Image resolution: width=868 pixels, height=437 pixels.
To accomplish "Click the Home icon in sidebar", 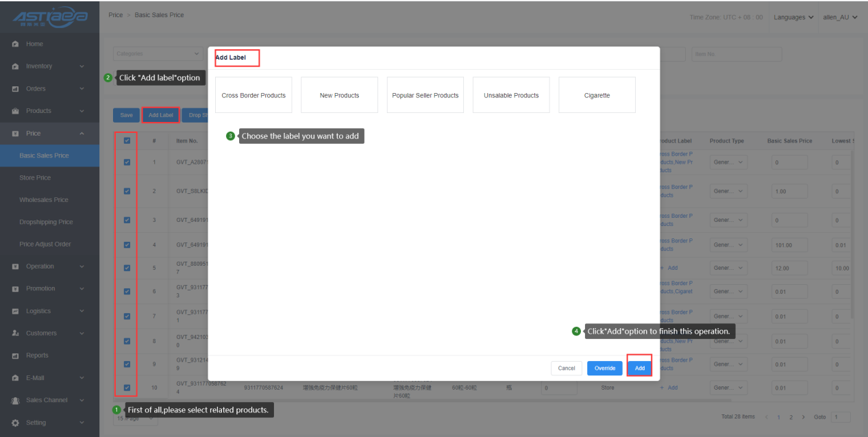I will (x=15, y=45).
